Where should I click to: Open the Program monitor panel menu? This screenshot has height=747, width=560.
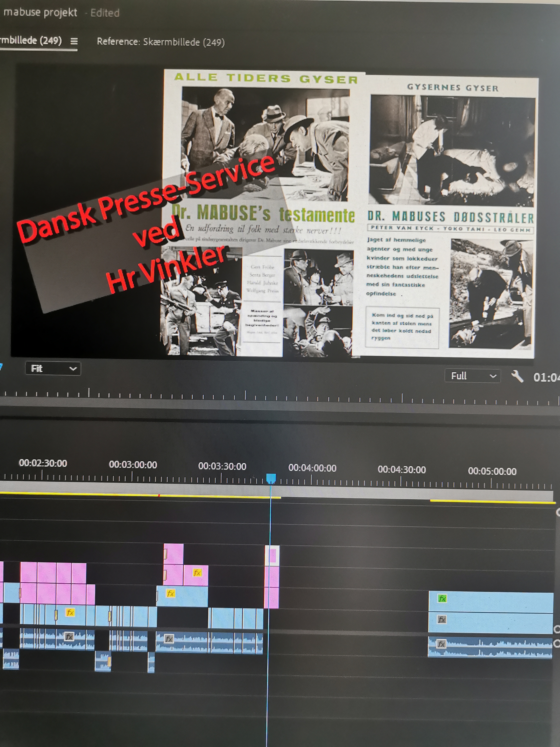pyautogui.click(x=74, y=41)
